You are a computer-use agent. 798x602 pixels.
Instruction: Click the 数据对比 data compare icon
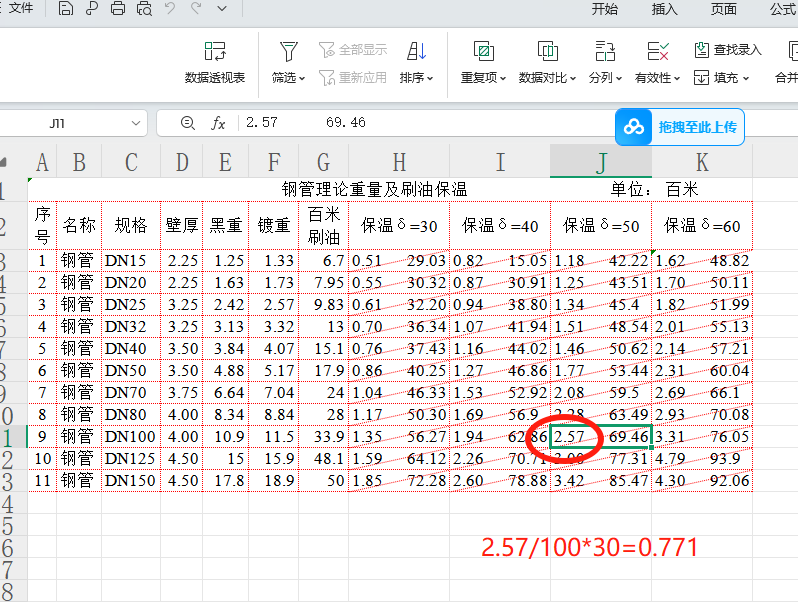548,51
